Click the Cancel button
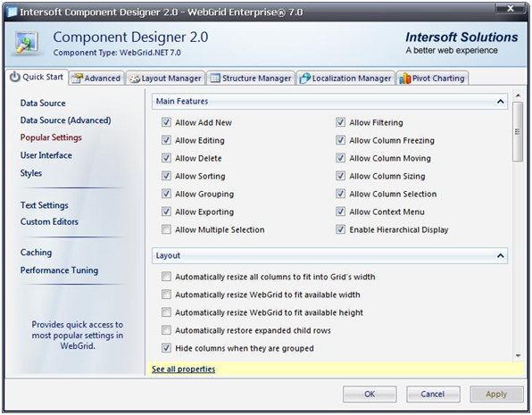Viewport: 532px width, 415px height. [x=433, y=394]
